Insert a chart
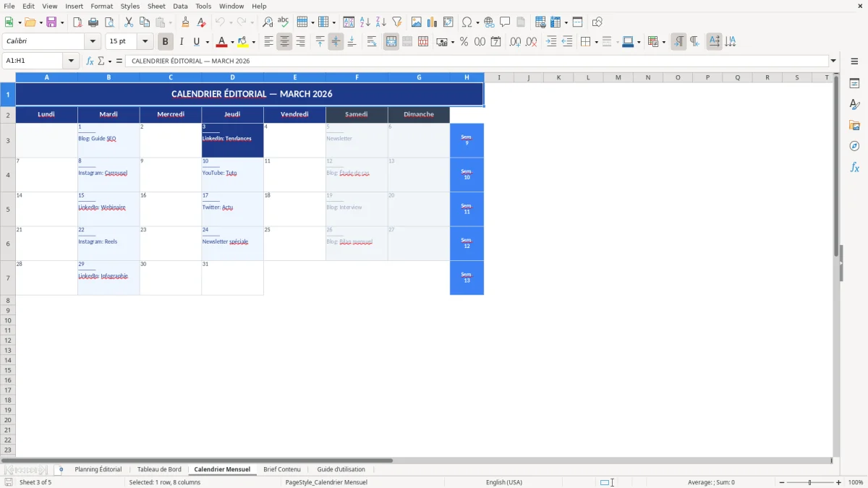Viewport: 868px width, 488px height. pos(432,22)
